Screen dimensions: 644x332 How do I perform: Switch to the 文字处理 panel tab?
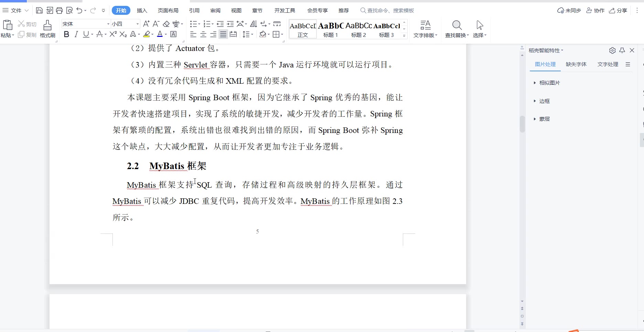[x=608, y=64]
